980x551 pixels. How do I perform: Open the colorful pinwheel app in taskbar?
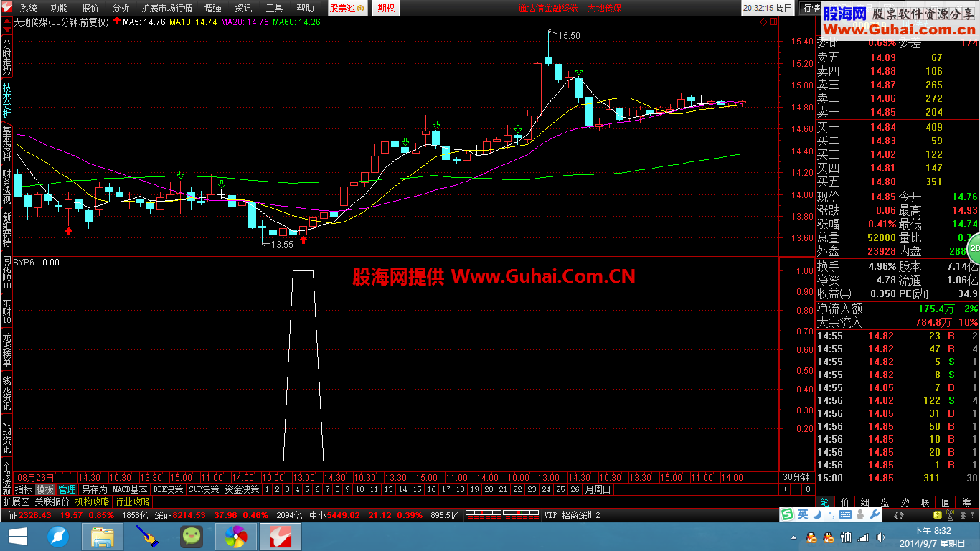(235, 537)
